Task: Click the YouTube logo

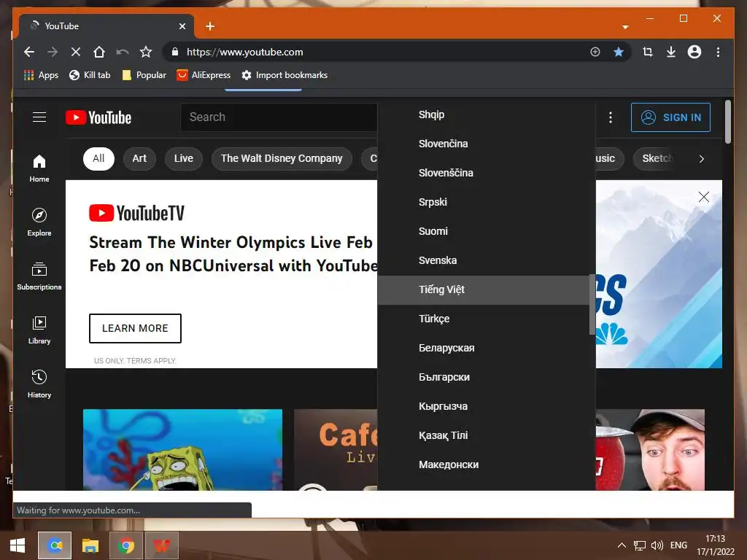Action: click(98, 117)
